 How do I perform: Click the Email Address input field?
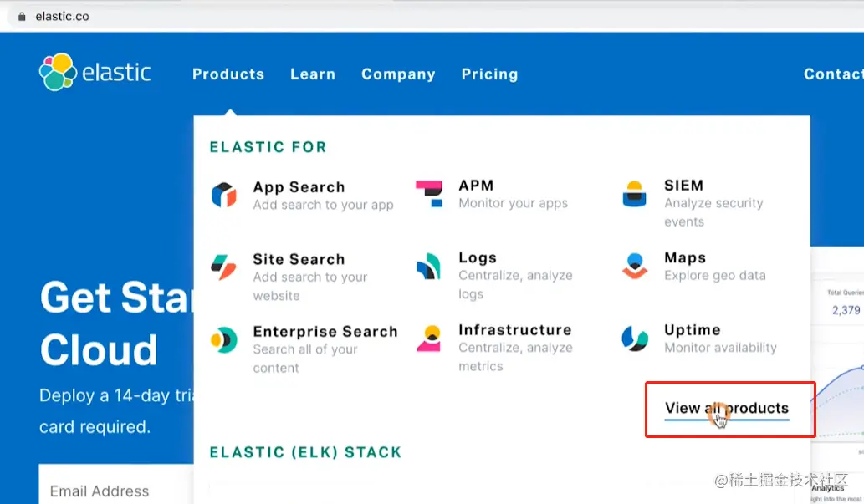point(116,485)
